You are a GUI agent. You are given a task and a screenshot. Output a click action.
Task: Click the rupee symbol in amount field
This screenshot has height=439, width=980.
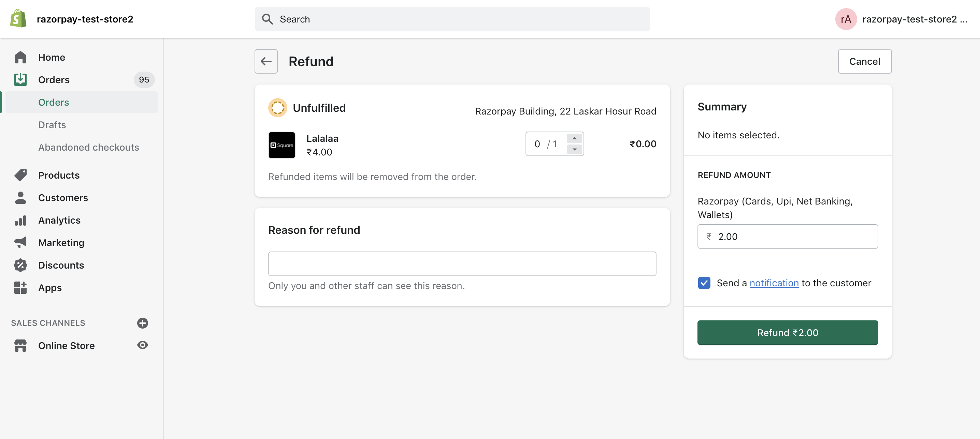click(708, 237)
